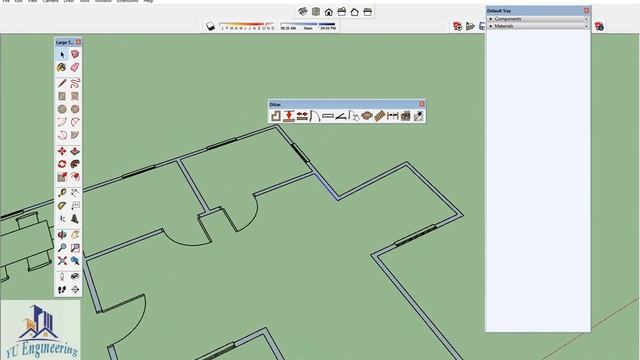
Task: Select the Dibac Parallel Wall tool with red arrow
Action: [289, 116]
